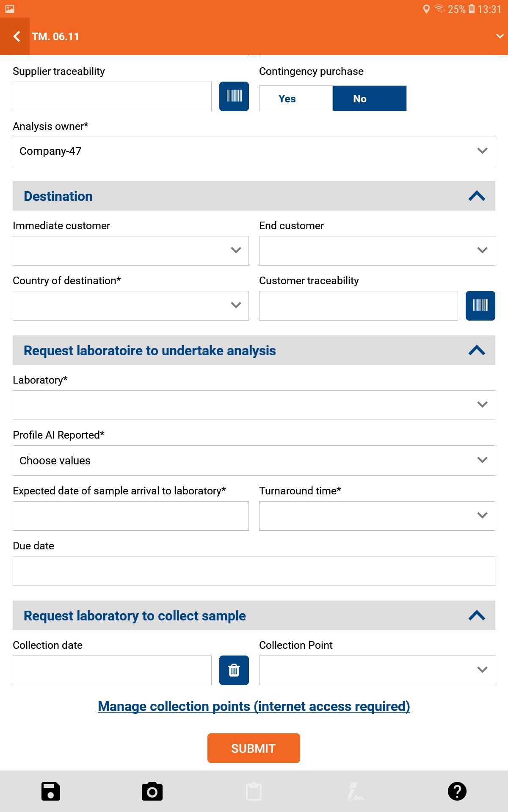Viewport: 508px width, 812px height.
Task: Open the camera from bottom bar
Action: tap(152, 791)
